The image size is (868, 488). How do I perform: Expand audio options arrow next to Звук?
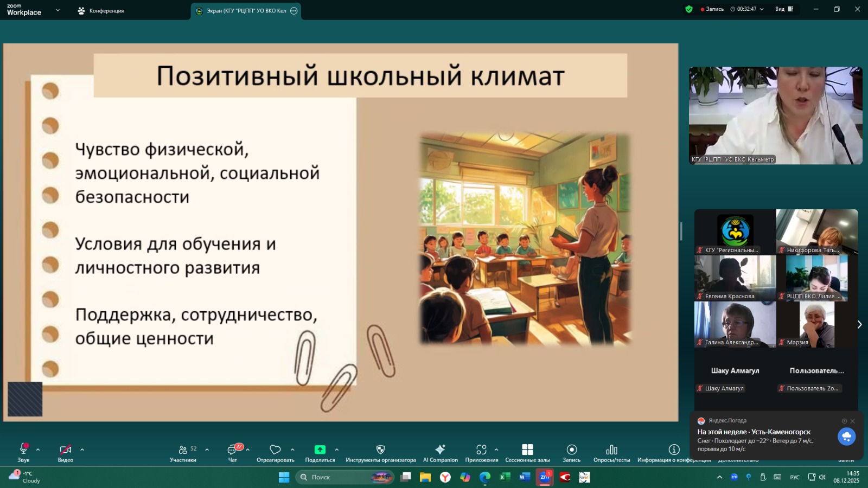(38, 450)
